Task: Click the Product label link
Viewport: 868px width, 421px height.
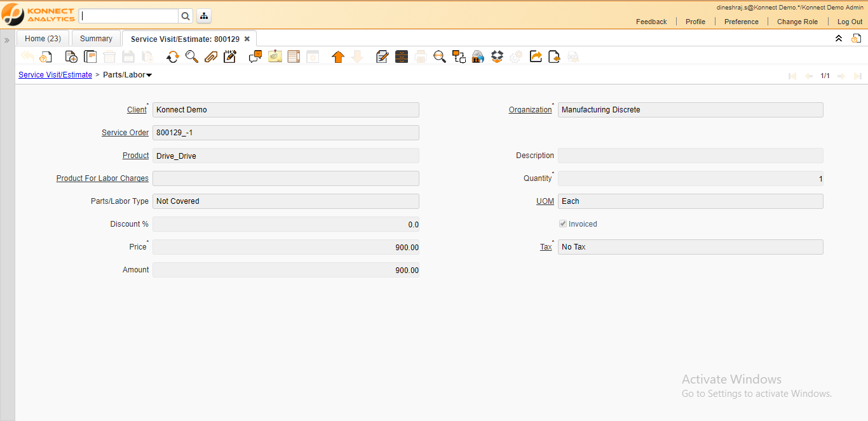Action: click(x=136, y=156)
